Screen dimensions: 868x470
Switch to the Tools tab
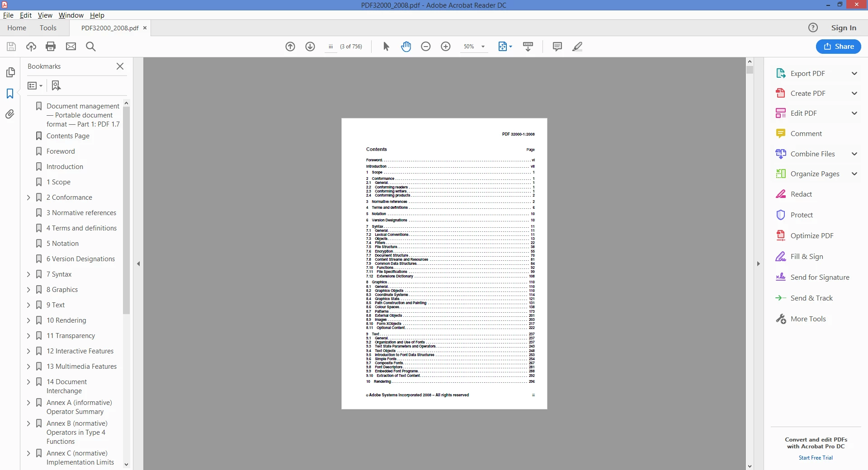[x=48, y=28]
